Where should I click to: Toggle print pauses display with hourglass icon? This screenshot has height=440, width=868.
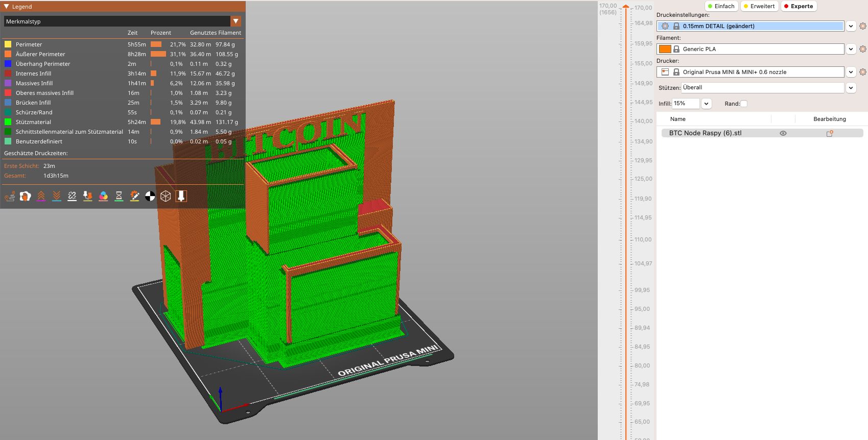point(119,196)
